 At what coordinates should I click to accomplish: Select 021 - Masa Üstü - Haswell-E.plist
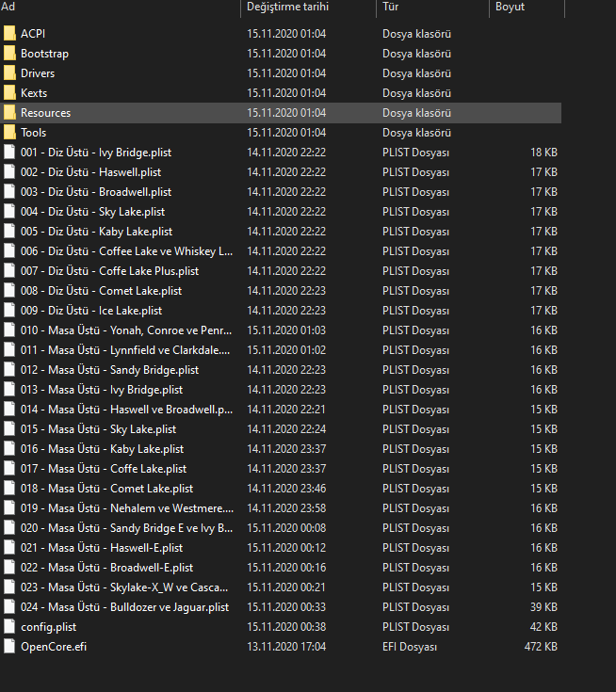(102, 548)
